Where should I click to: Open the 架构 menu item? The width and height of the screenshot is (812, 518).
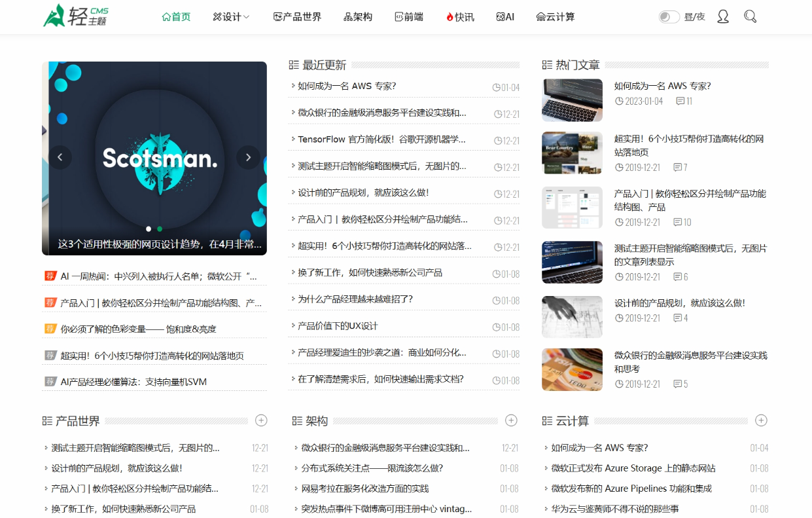tap(357, 16)
